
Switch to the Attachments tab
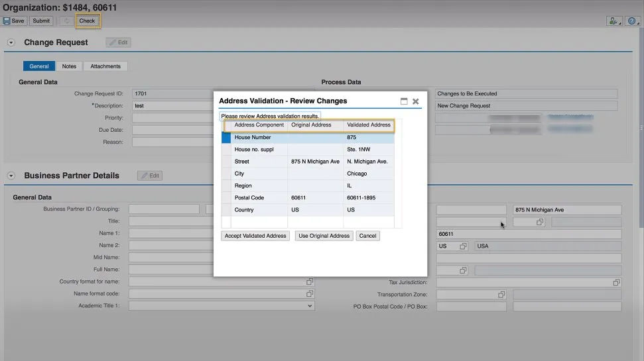click(x=105, y=66)
